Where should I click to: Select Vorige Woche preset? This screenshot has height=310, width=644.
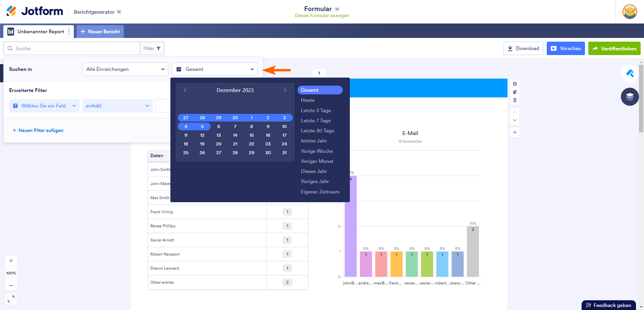[317, 151]
